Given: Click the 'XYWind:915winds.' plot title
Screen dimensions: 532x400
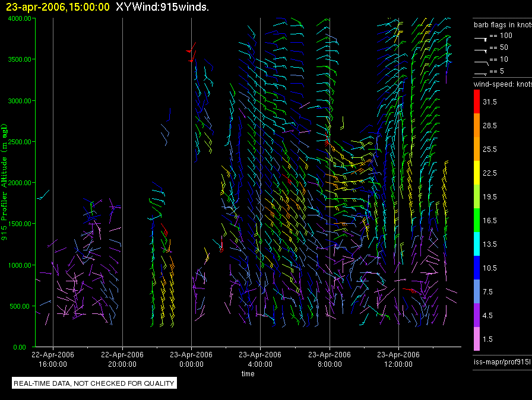Looking at the screenshot, I should tap(162, 7).
